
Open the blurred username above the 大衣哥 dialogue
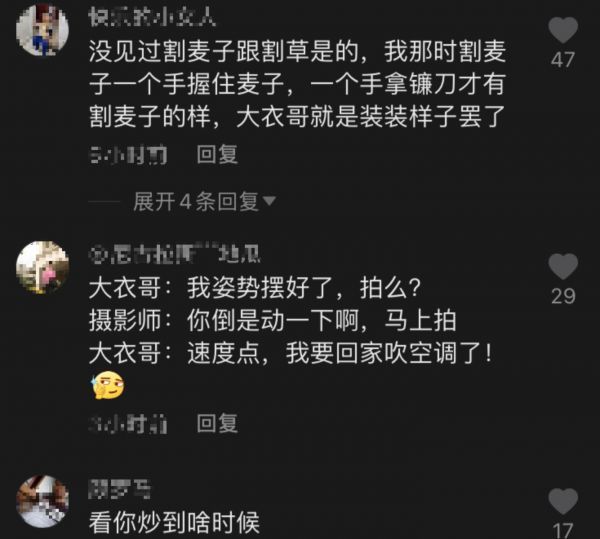174,253
